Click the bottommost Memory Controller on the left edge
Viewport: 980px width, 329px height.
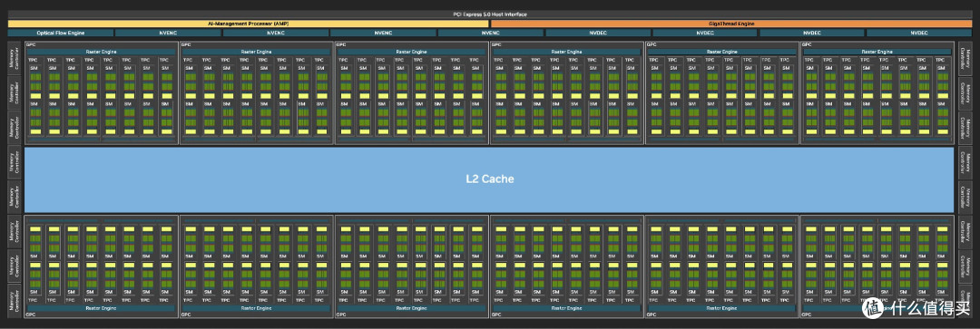click(x=15, y=301)
